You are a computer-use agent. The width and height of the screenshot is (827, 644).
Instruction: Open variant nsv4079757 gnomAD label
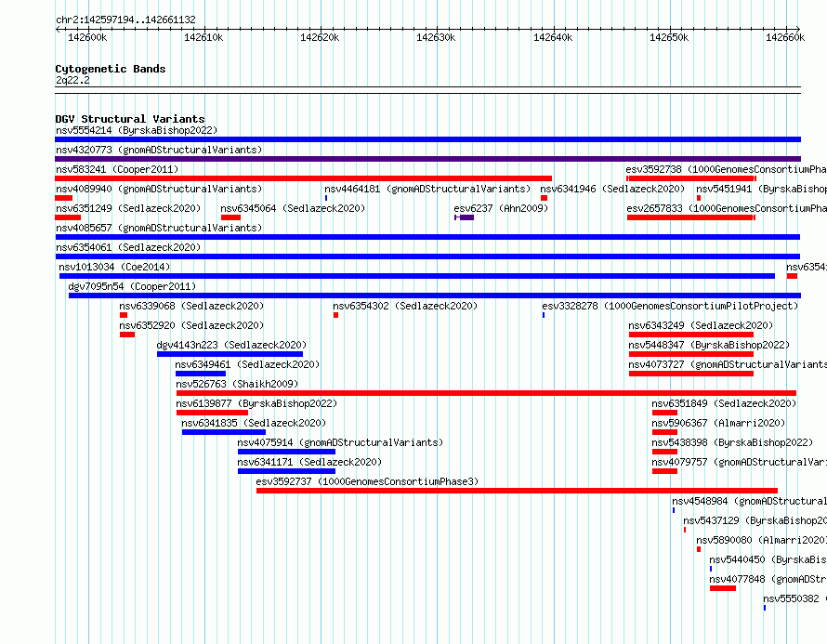[739, 462]
